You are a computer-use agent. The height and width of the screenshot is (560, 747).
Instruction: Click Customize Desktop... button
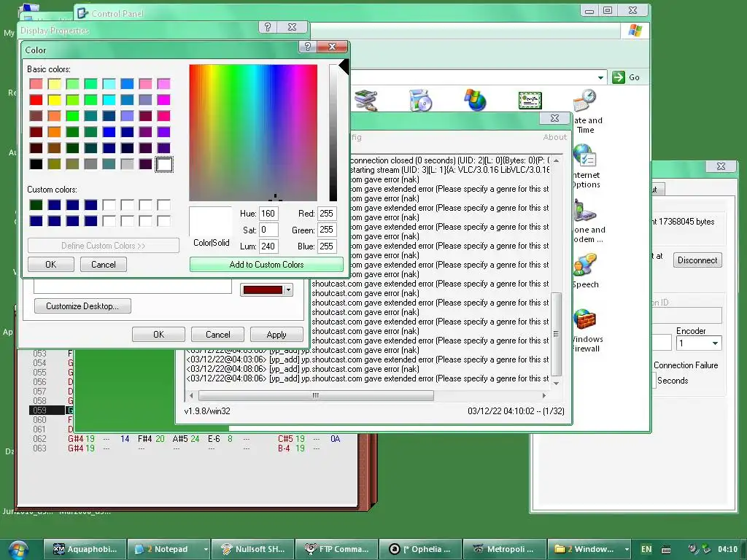[82, 306]
